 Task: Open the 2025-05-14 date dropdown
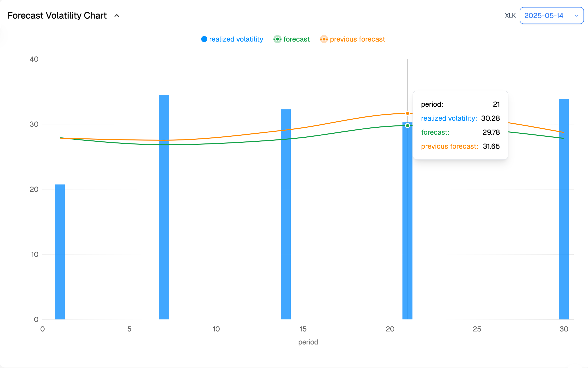pyautogui.click(x=543, y=16)
